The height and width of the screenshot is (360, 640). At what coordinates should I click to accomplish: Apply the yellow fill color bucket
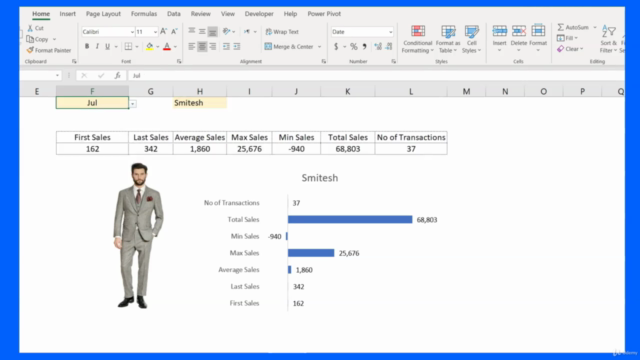pos(149,47)
